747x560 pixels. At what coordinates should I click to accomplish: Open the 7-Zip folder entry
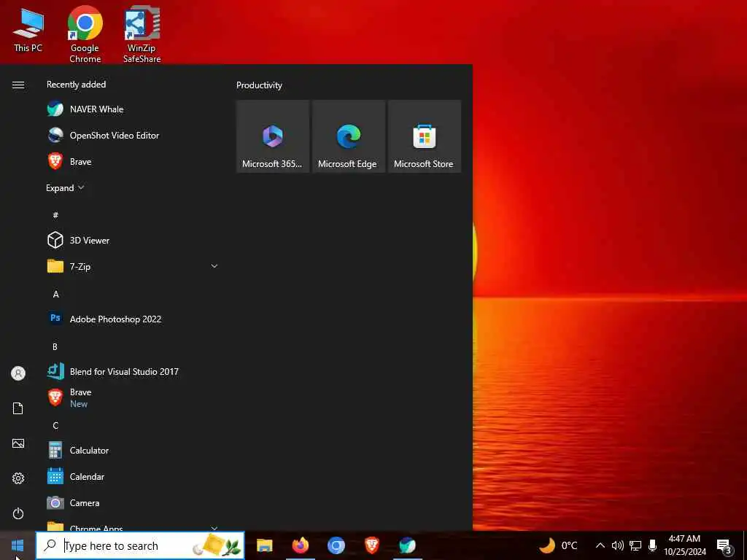(x=132, y=266)
